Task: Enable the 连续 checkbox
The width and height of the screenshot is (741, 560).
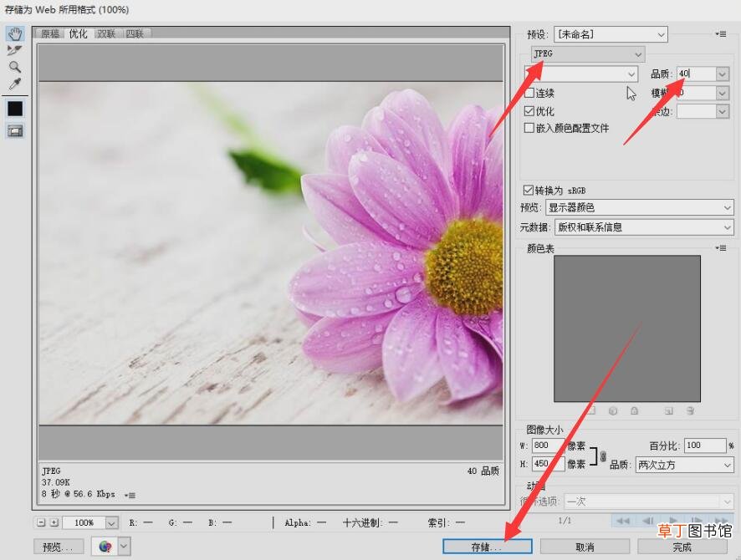Action: click(x=529, y=93)
